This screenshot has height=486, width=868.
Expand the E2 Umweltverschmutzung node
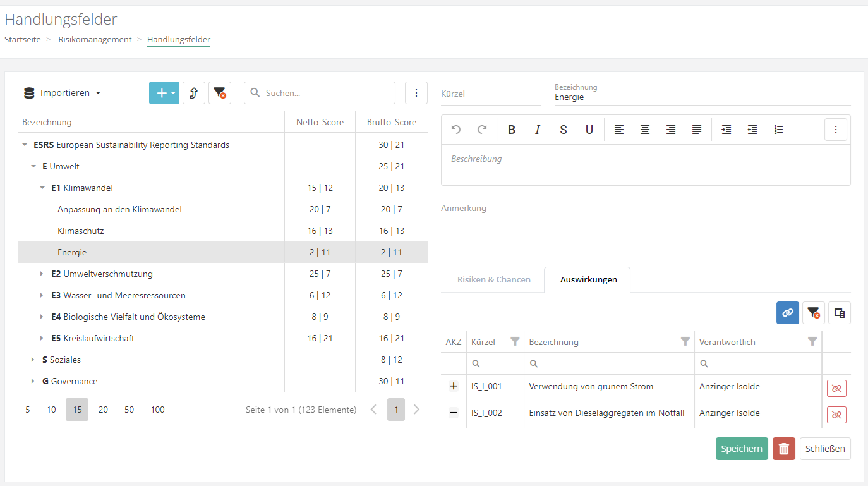pyautogui.click(x=42, y=274)
